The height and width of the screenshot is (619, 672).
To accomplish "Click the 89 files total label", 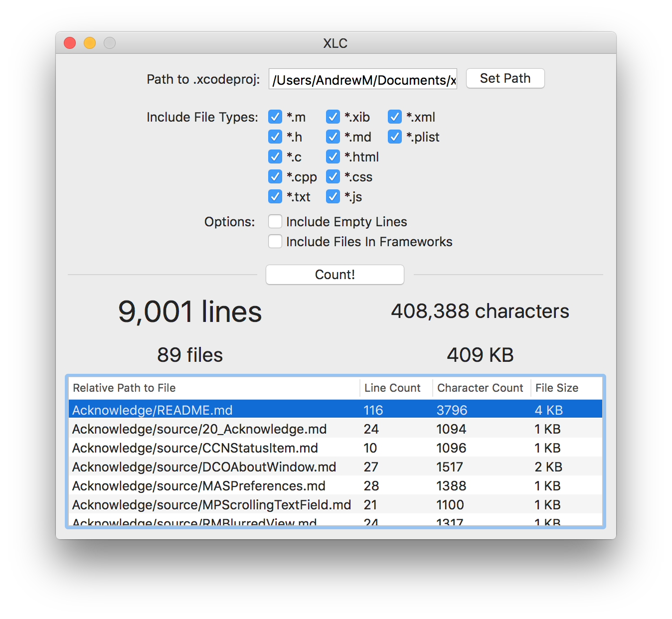I will [x=190, y=355].
